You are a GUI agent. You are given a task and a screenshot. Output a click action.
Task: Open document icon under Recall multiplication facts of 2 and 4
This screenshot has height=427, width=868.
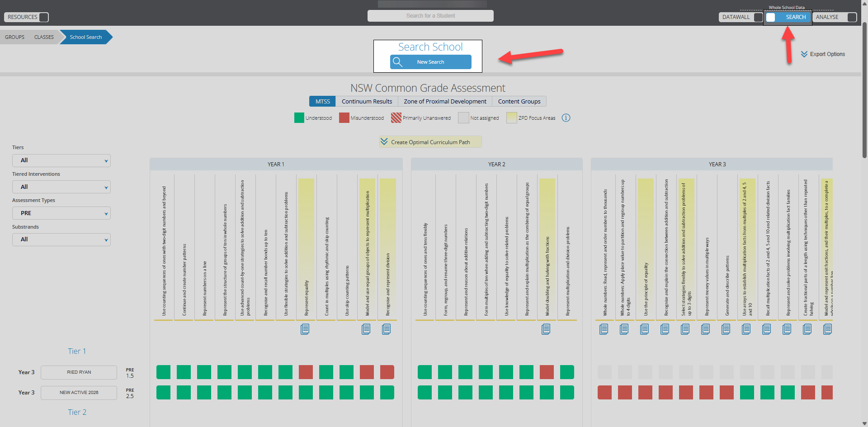[x=767, y=329]
